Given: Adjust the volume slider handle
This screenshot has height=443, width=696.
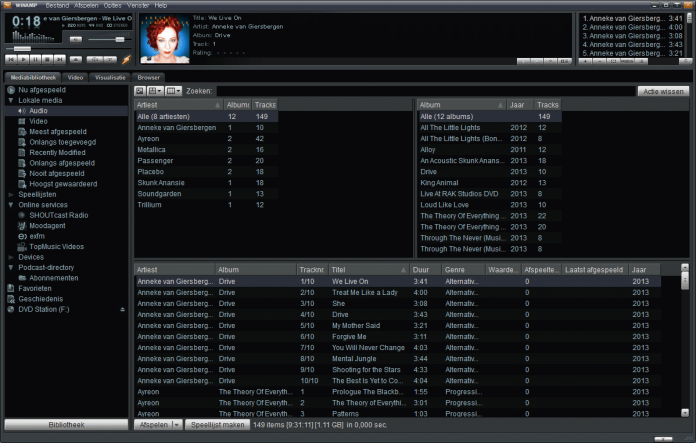Looking at the screenshot, I should [x=119, y=40].
